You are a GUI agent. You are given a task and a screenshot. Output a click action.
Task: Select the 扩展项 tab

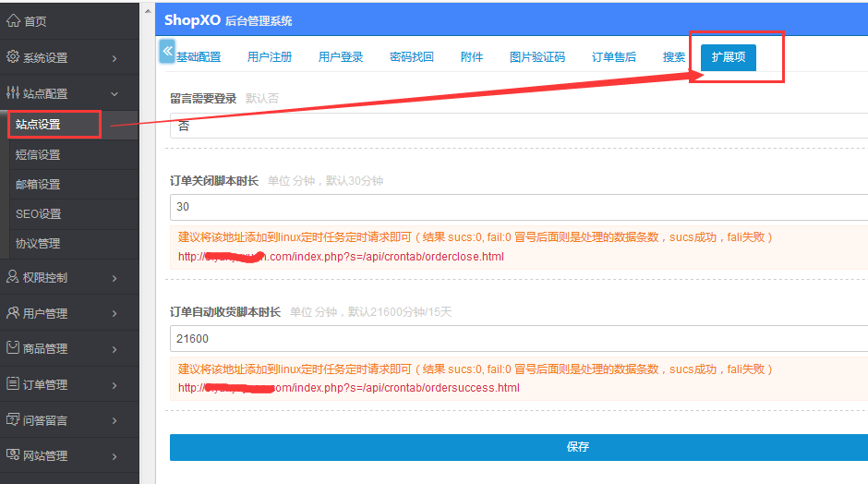coord(729,57)
